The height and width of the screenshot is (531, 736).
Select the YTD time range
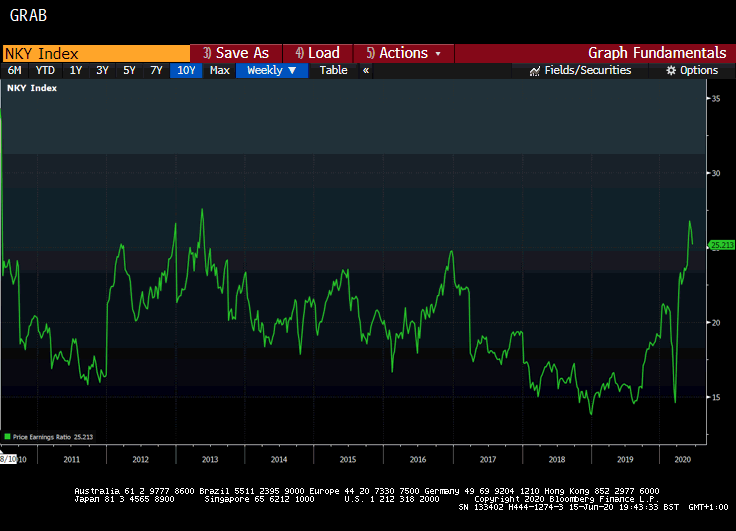tap(45, 70)
